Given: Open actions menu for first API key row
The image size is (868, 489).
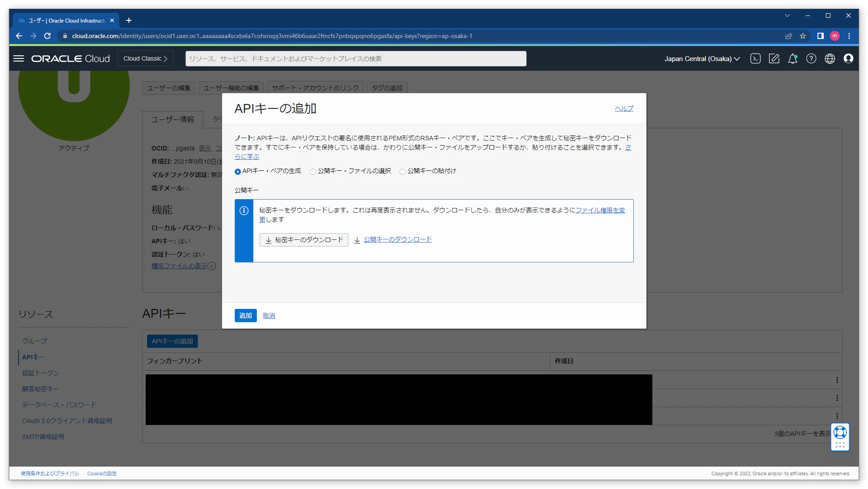Looking at the screenshot, I should pos(837,380).
